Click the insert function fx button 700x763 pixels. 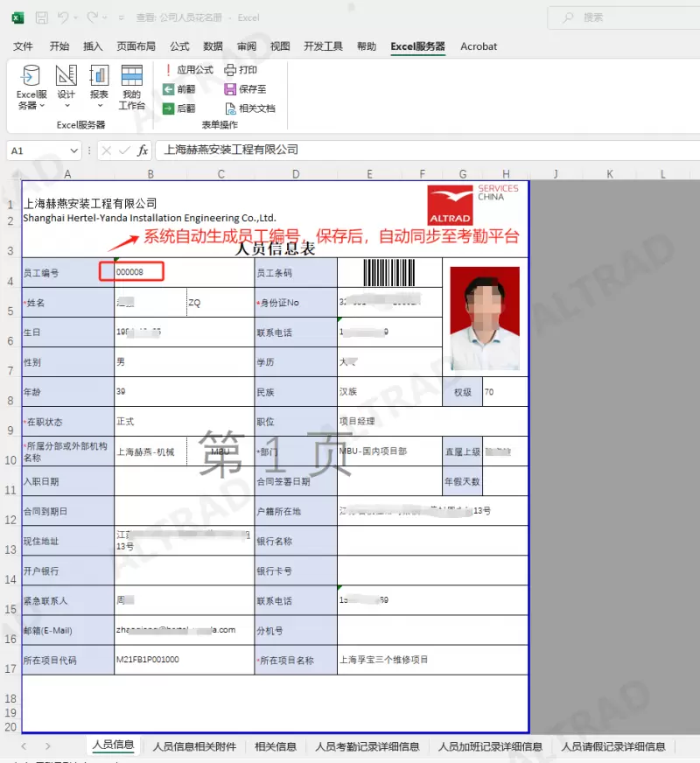[x=143, y=150]
